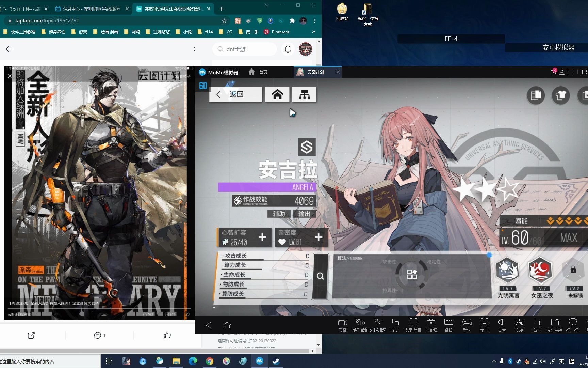Viewport: 588px width, 368px height.
Task: Click the taptap back arrow
Action: click(x=9, y=49)
